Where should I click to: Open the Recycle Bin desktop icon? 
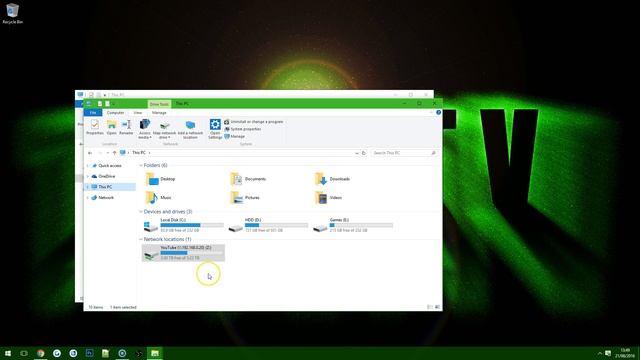tap(12, 13)
